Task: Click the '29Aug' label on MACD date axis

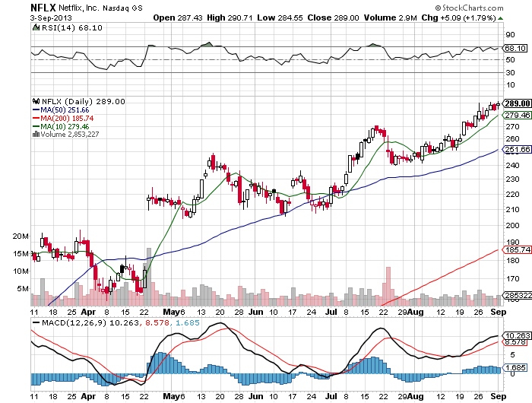Action: pyautogui.click(x=410, y=396)
